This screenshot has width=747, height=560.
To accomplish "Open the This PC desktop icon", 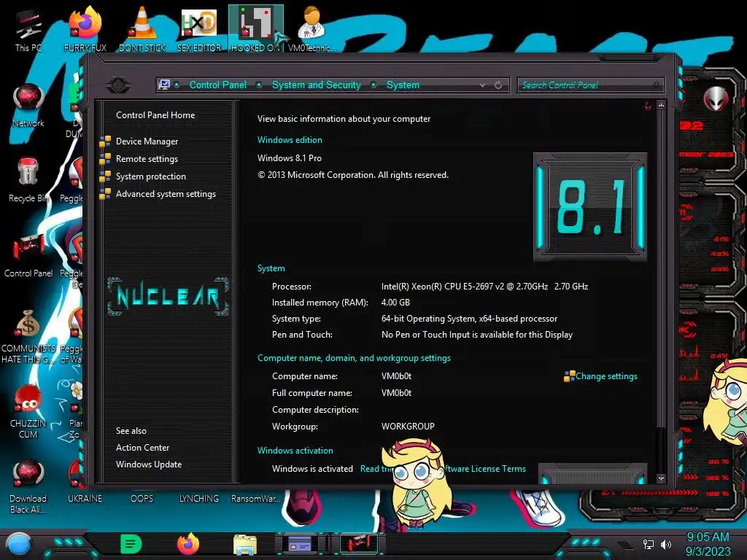I will [28, 30].
